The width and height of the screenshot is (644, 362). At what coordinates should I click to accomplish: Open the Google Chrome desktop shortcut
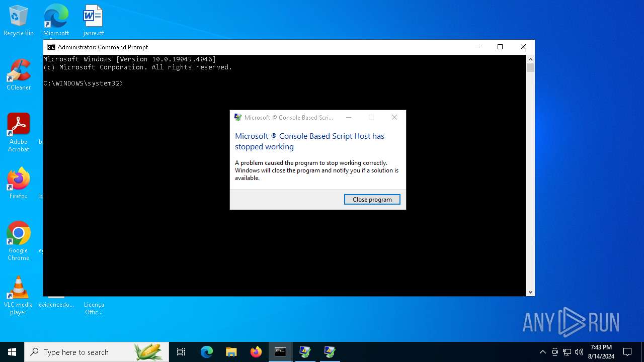[x=19, y=241]
